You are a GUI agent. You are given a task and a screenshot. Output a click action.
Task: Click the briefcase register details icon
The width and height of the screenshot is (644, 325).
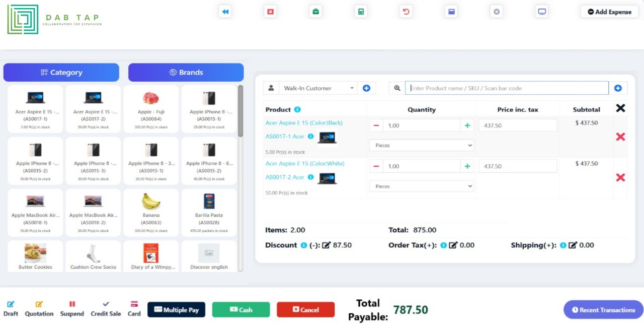coord(315,12)
